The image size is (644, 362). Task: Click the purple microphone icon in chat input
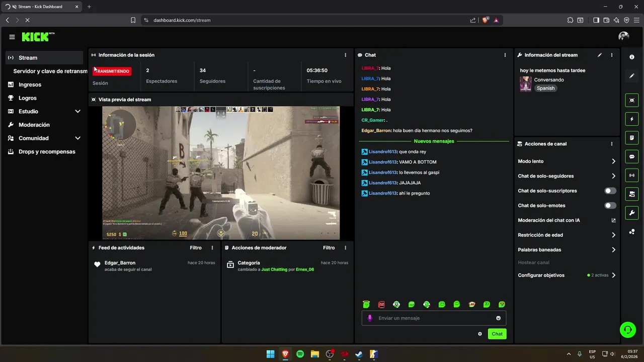pos(370,318)
